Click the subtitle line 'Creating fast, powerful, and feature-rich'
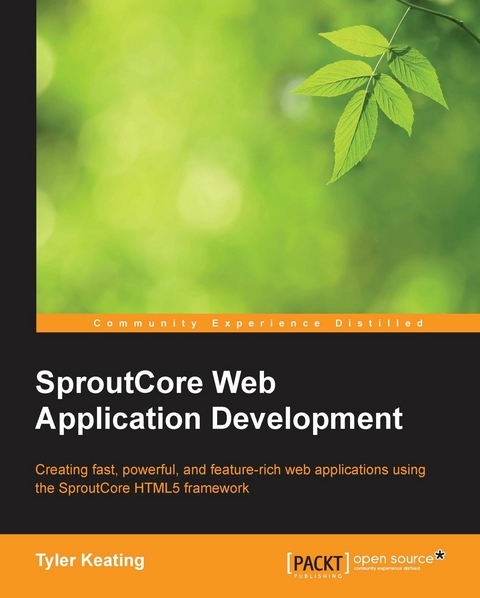Screen dimensions: 480x598 point(159,470)
